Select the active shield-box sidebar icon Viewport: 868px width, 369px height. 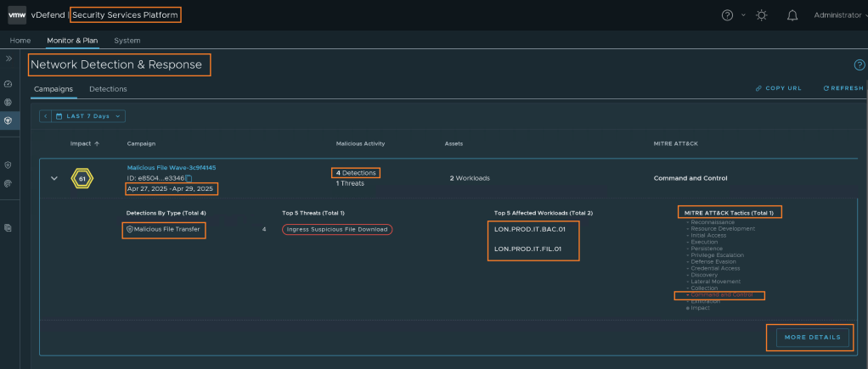8,120
